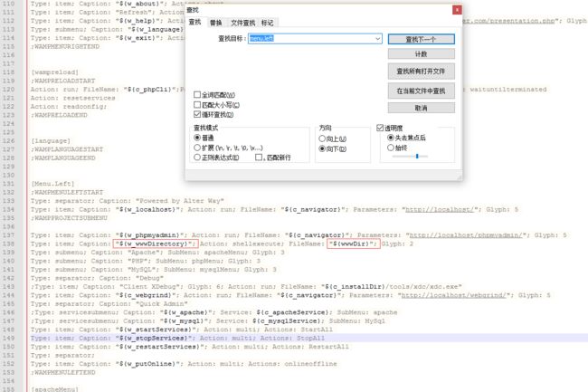Click the "${c_webgrind}" caption text
This screenshot has width=588, height=392.
146,295
